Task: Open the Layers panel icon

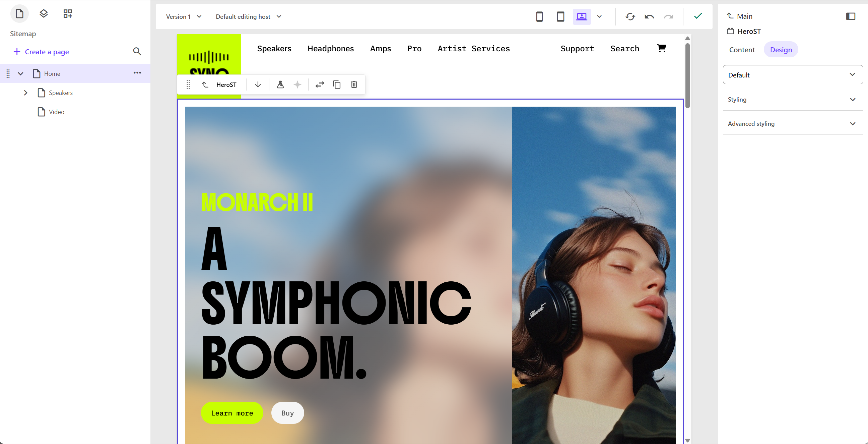Action: point(44,13)
